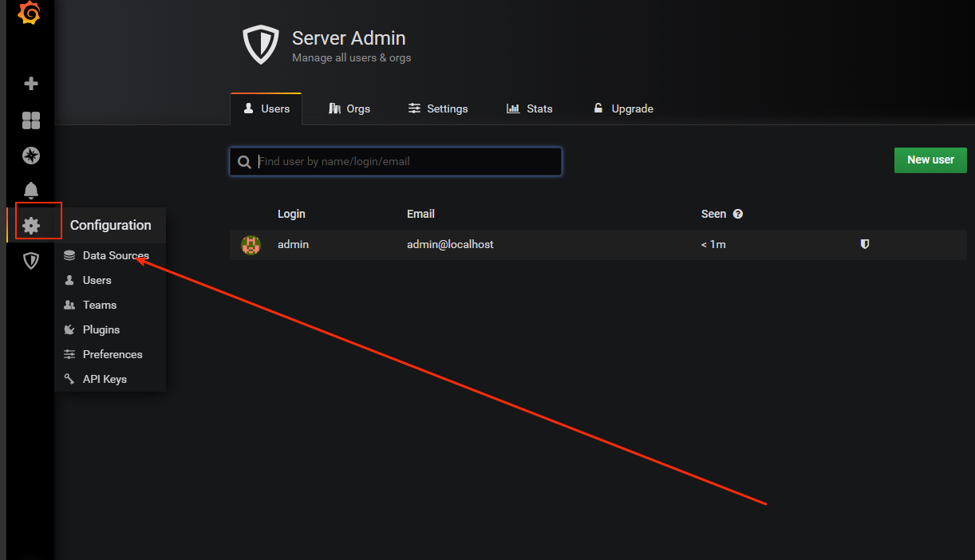Viewport: 975px width, 560px height.
Task: Open the Create plus icon
Action: [31, 84]
